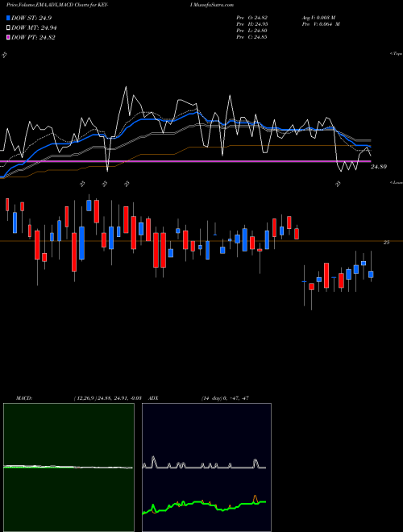403x532 pixels.
Task: Click the 'Pre H: 24.95' value
Action: tap(251, 24)
